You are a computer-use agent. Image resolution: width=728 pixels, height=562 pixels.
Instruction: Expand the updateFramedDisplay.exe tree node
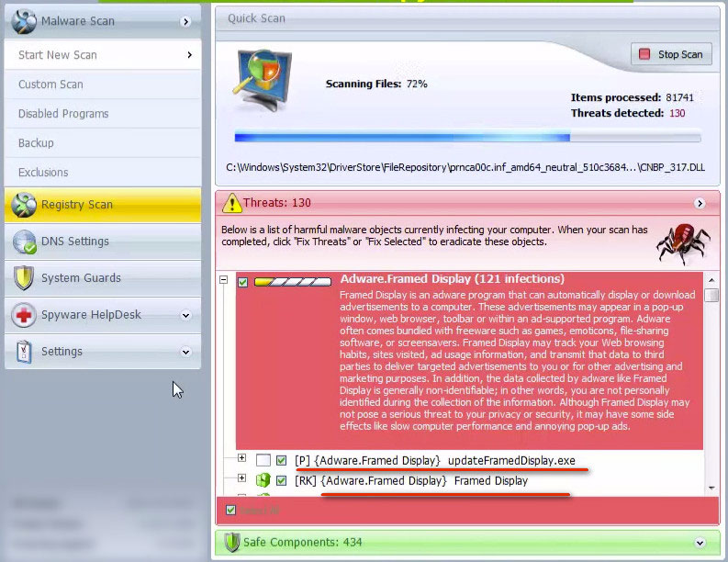(x=242, y=458)
